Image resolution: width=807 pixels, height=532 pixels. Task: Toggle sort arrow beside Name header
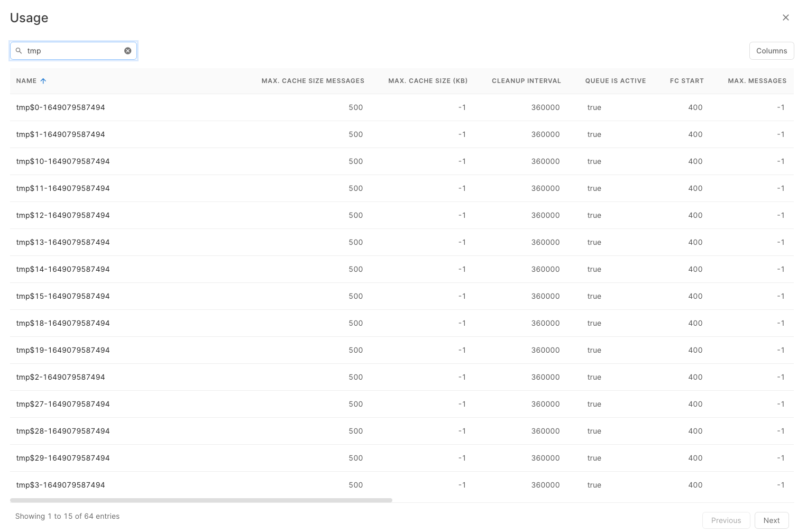click(x=43, y=81)
